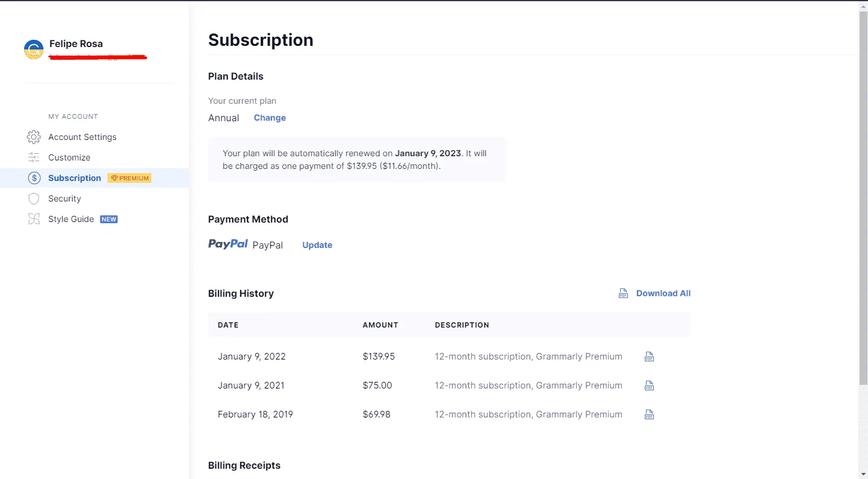This screenshot has width=868, height=479.
Task: Click the Account Settings gear icon
Action: click(34, 137)
